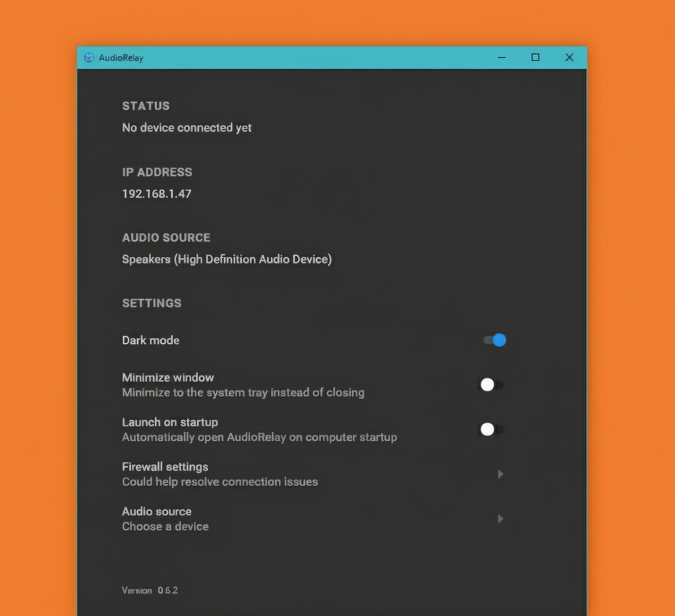Screen dimensions: 675x616
Task: Maximize the AudioRelay window
Action: (535, 57)
